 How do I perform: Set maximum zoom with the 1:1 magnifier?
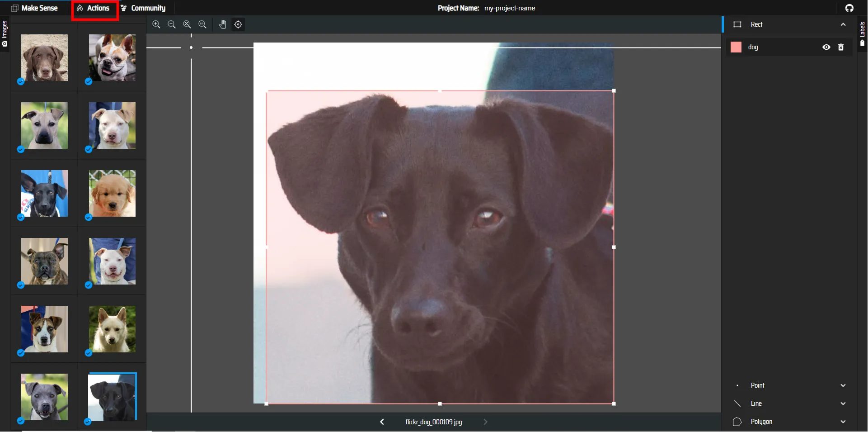click(202, 24)
